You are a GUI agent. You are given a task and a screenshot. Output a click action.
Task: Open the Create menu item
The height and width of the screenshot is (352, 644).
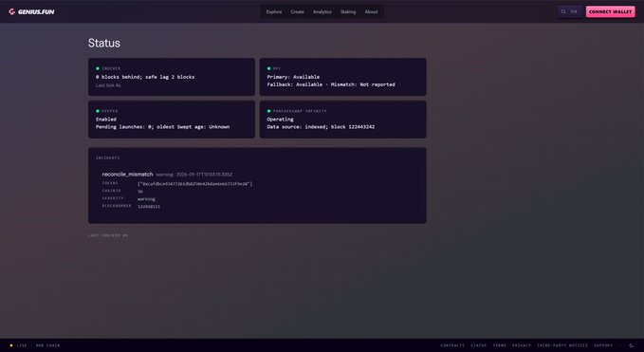click(298, 12)
